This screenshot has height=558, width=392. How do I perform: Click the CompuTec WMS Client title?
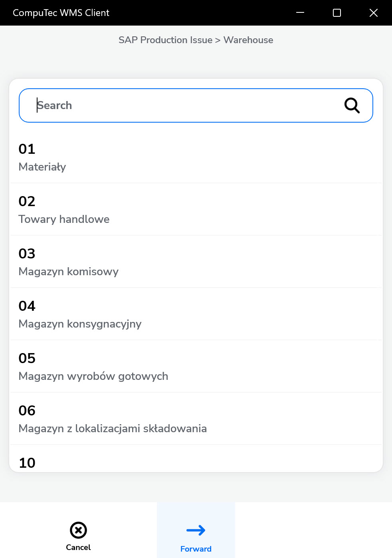tap(61, 13)
